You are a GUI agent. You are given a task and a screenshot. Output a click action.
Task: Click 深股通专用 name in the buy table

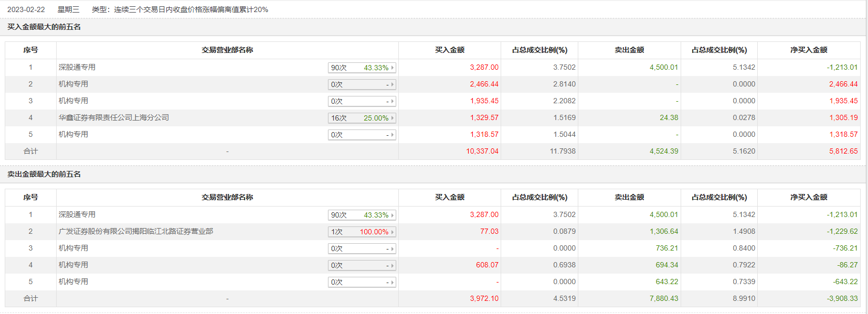77,67
